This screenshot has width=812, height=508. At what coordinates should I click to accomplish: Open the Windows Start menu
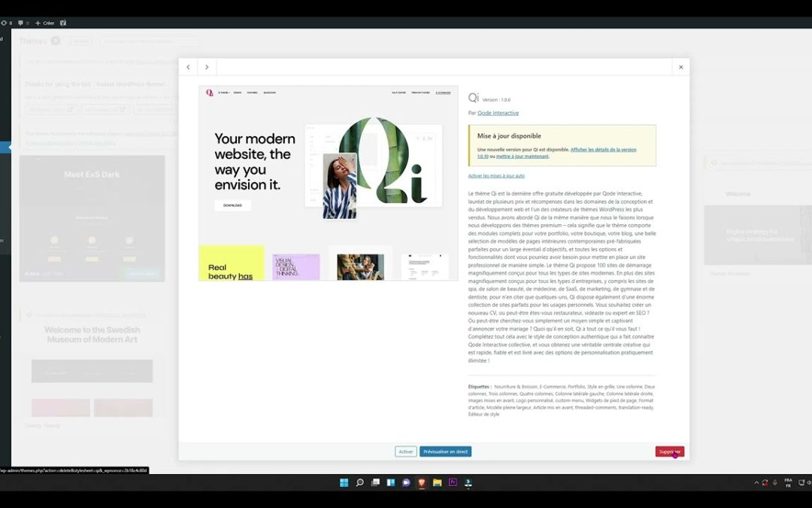[344, 482]
